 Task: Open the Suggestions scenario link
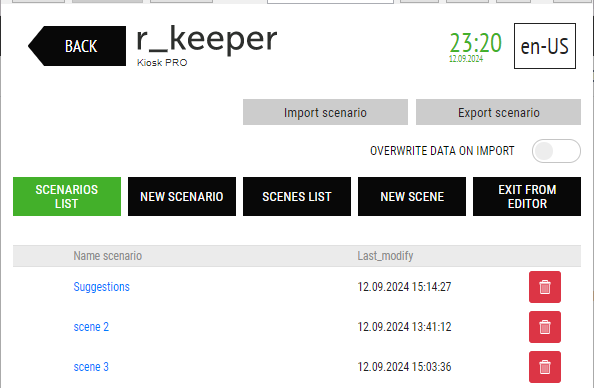pyautogui.click(x=102, y=287)
